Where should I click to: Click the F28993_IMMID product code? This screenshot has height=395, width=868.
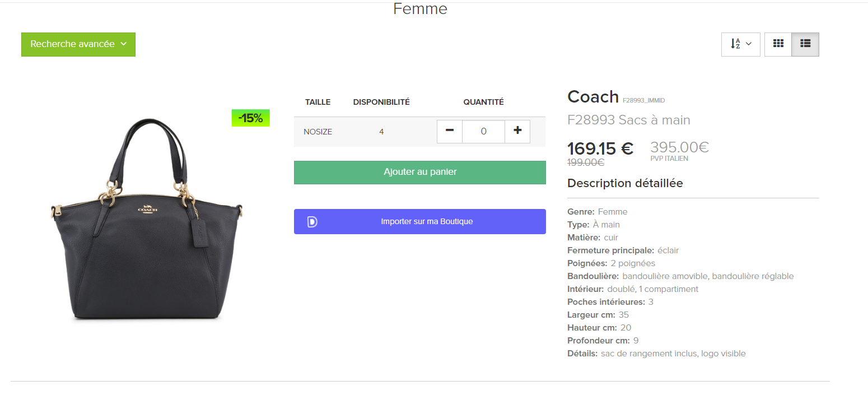click(643, 100)
